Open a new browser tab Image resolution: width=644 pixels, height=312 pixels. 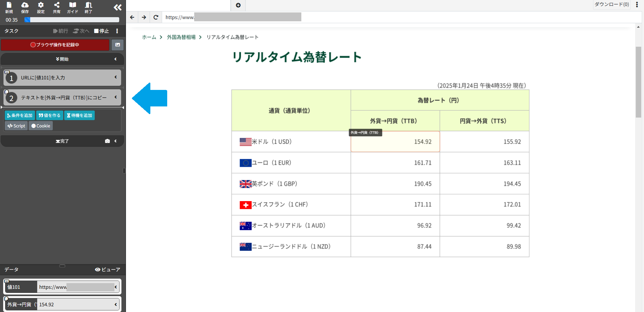pyautogui.click(x=238, y=5)
